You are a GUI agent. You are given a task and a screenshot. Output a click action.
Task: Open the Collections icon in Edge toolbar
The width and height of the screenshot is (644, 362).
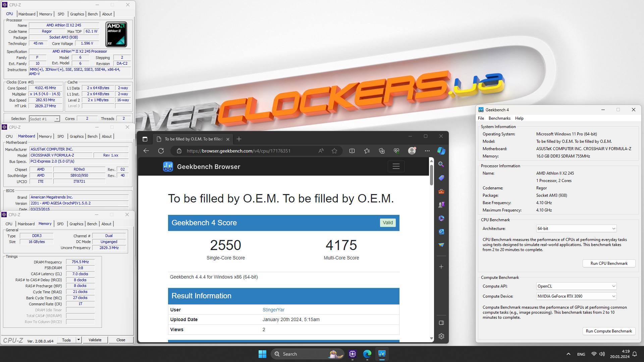coord(382,151)
